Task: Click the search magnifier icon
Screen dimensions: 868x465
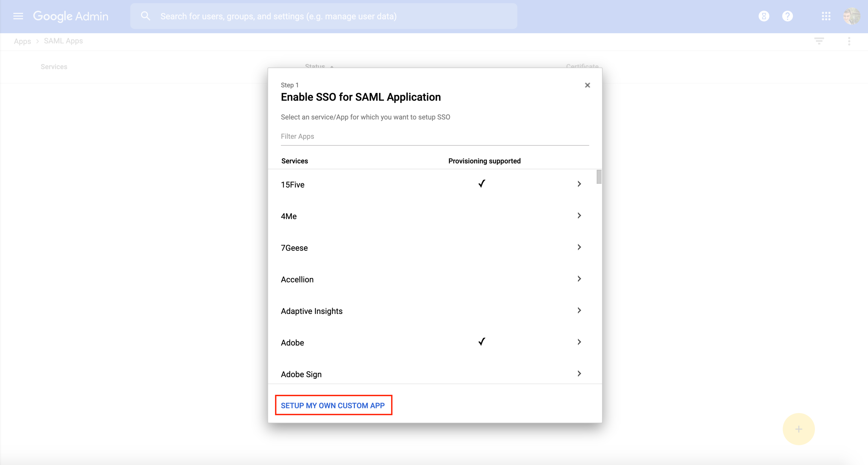Action: 145,16
